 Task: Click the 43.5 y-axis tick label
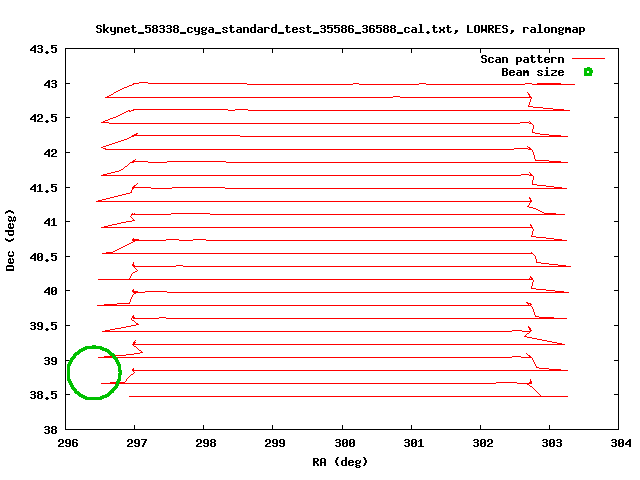click(x=43, y=49)
